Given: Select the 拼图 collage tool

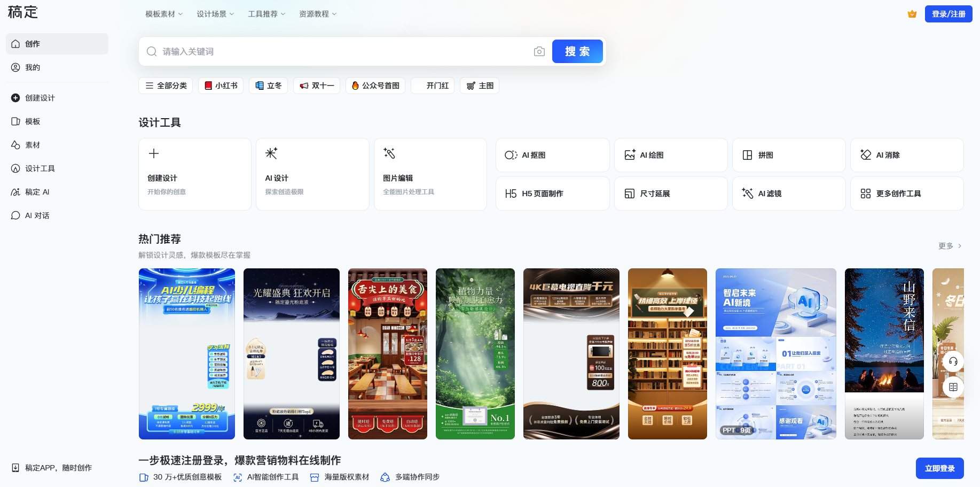Looking at the screenshot, I should pos(788,155).
